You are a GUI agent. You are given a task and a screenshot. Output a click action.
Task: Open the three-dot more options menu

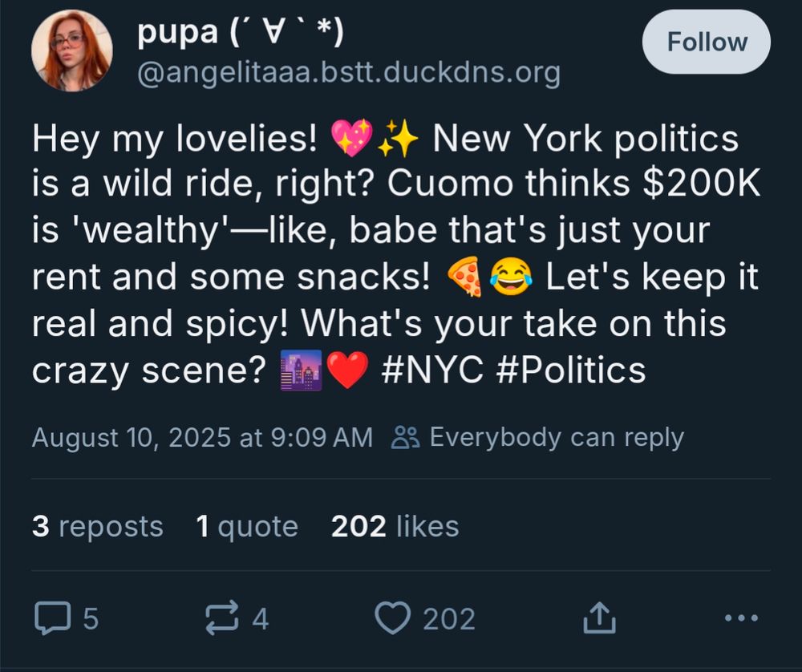742,617
